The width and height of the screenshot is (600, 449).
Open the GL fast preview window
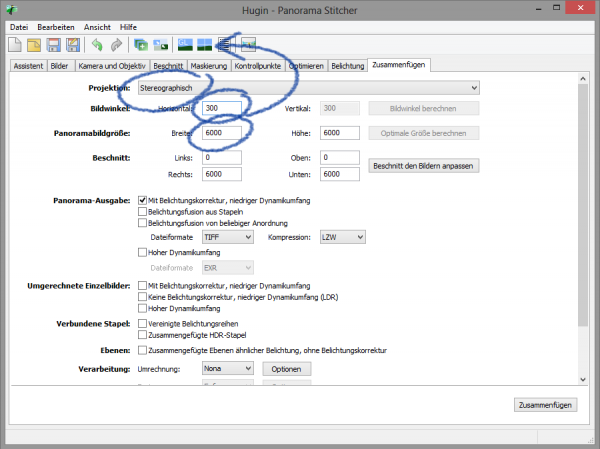(185, 45)
